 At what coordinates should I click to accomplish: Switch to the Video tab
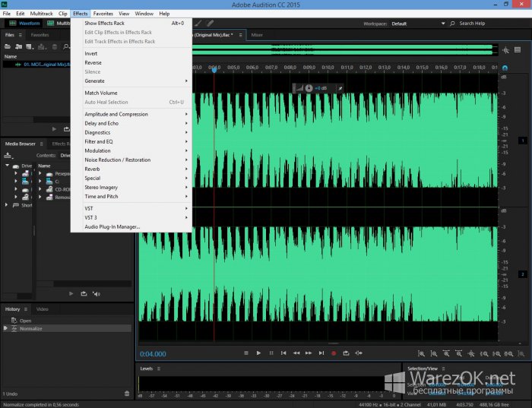tap(42, 309)
